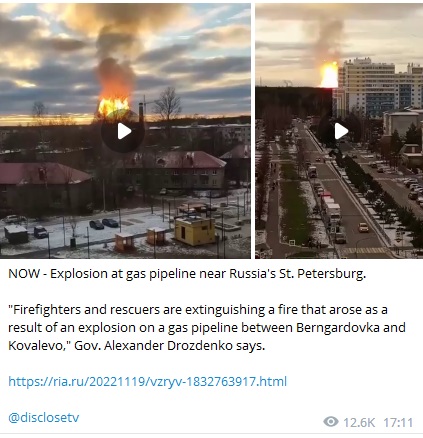Click the eye views icon
423x438 pixels.
tap(331, 422)
